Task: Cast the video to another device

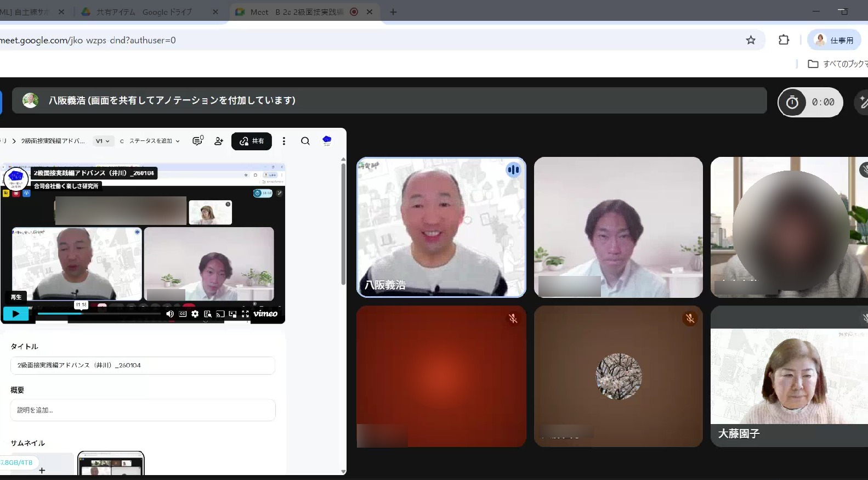Action: tap(220, 314)
